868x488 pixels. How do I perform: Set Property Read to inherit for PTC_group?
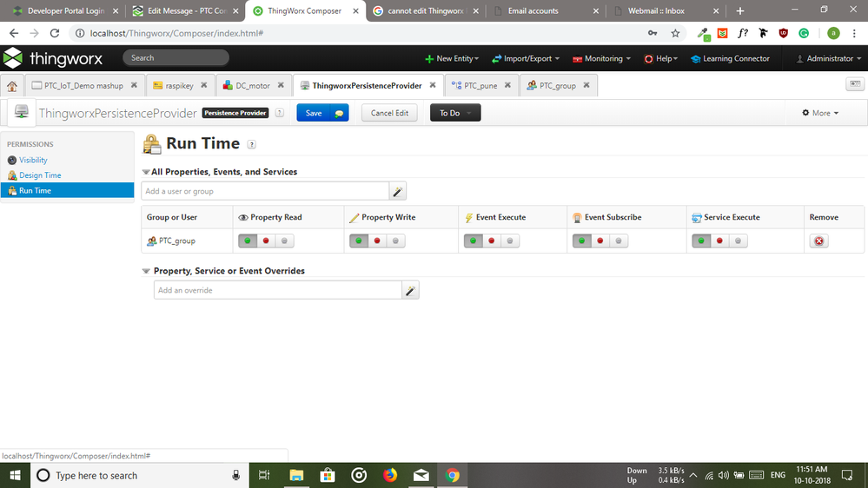284,241
